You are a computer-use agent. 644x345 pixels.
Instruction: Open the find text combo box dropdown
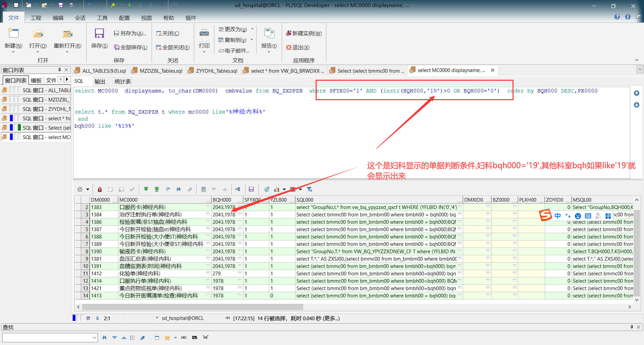point(94,338)
